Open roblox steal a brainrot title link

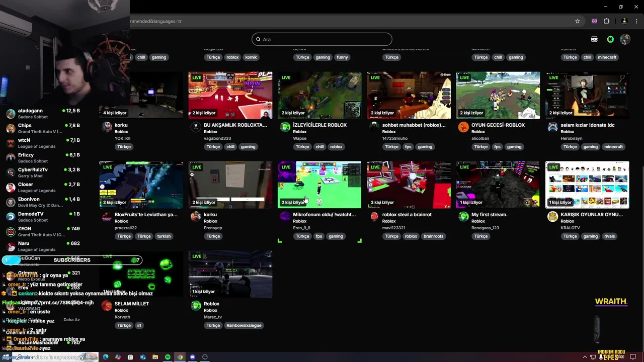click(407, 215)
